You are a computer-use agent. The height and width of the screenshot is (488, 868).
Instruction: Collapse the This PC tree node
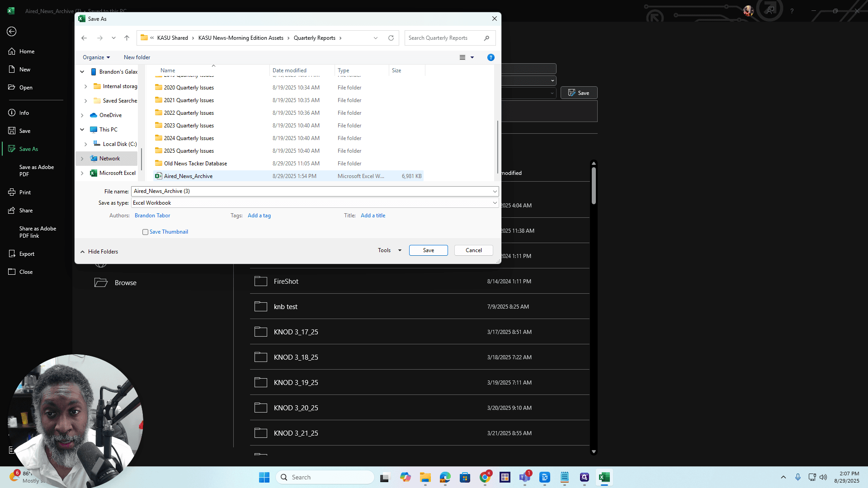82,130
